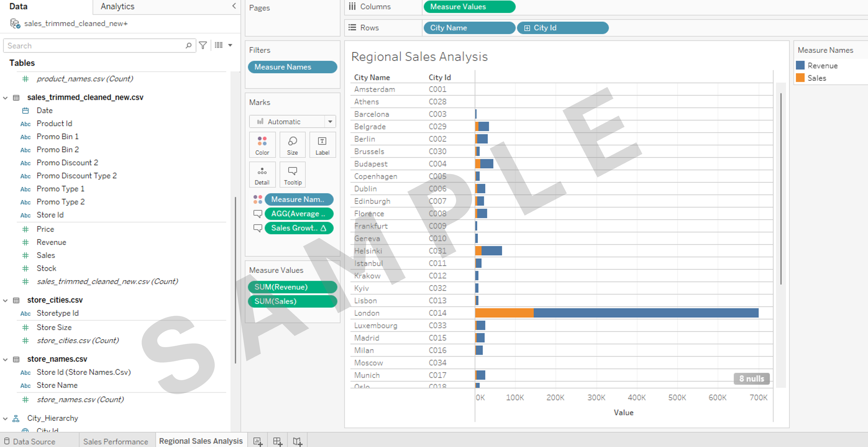This screenshot has height=447, width=868.
Task: Open the Data pane filter icon
Action: 203,45
